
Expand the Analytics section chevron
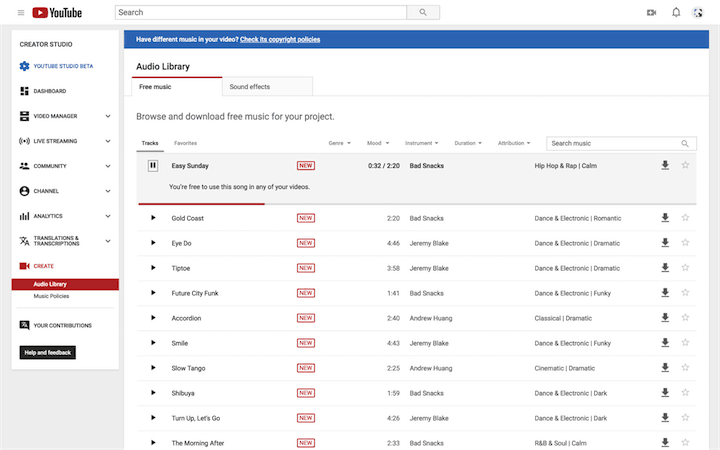pyautogui.click(x=108, y=216)
